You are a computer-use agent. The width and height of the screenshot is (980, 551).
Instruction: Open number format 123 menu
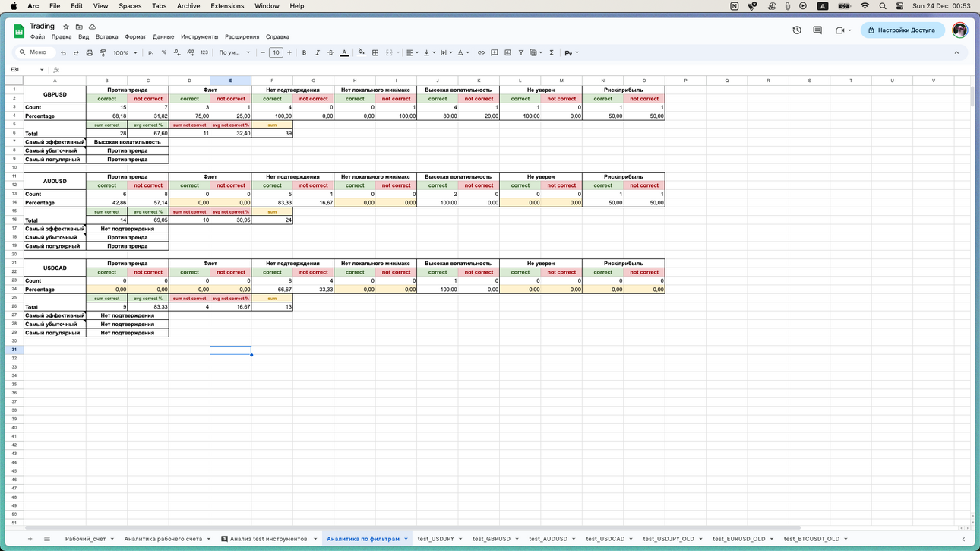204,52
